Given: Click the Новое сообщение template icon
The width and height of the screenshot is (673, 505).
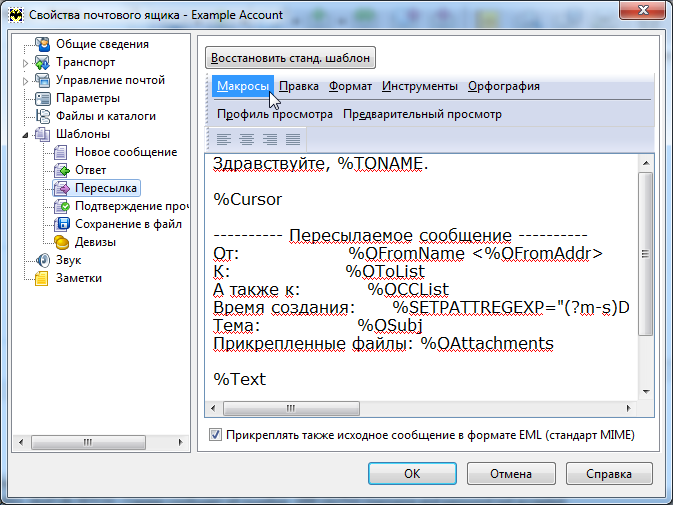Looking at the screenshot, I should tap(61, 152).
